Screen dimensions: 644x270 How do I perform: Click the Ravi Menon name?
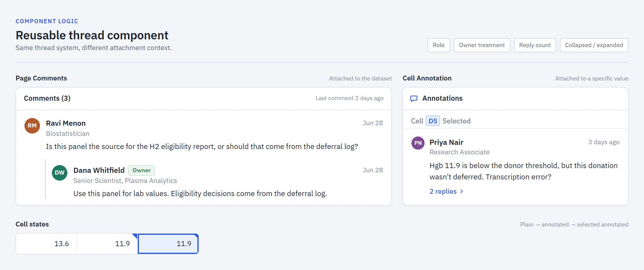66,123
